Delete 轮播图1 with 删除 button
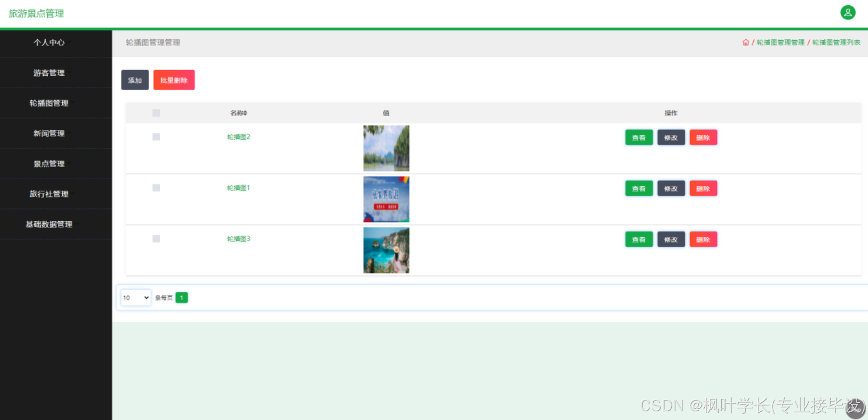868x420 pixels. [x=703, y=188]
